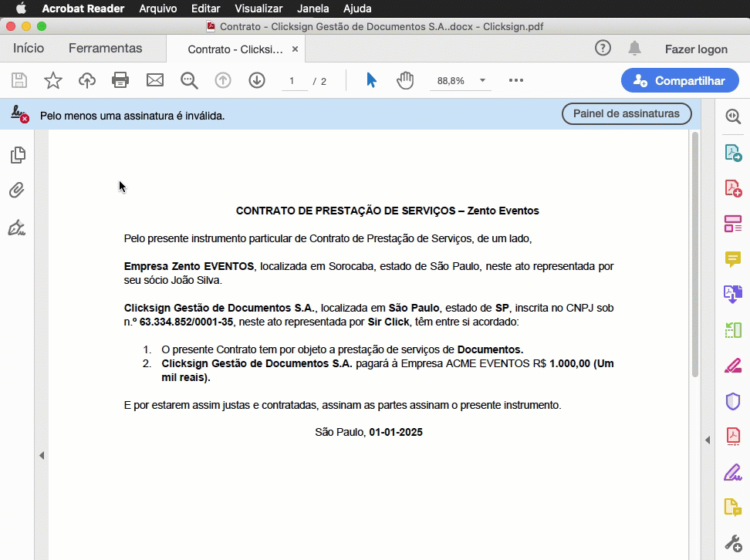Open the Help question mark icon
This screenshot has height=560, width=750.
[603, 49]
